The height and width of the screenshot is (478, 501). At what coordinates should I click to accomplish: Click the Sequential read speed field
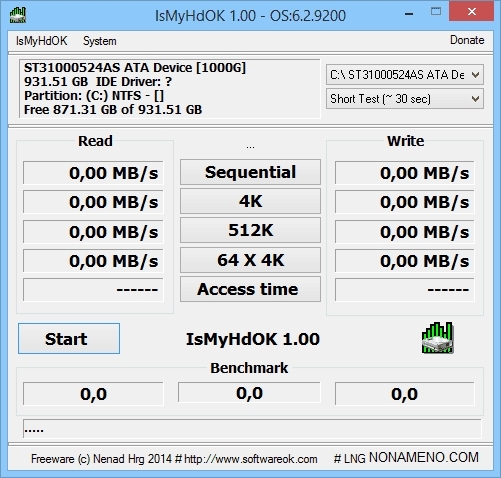tap(93, 173)
